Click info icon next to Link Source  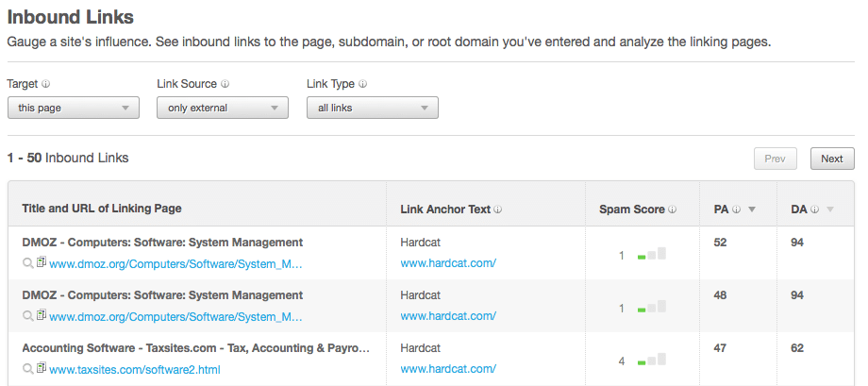pyautogui.click(x=225, y=85)
